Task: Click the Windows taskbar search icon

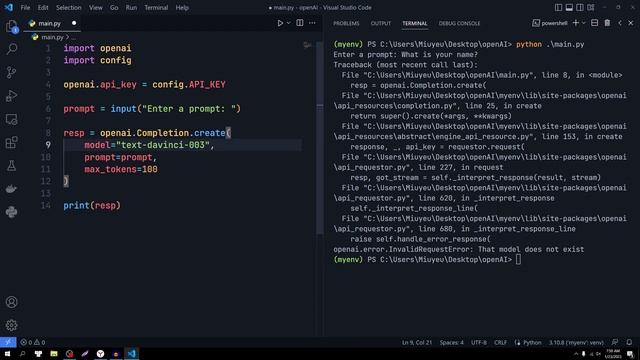Action: [x=22, y=354]
